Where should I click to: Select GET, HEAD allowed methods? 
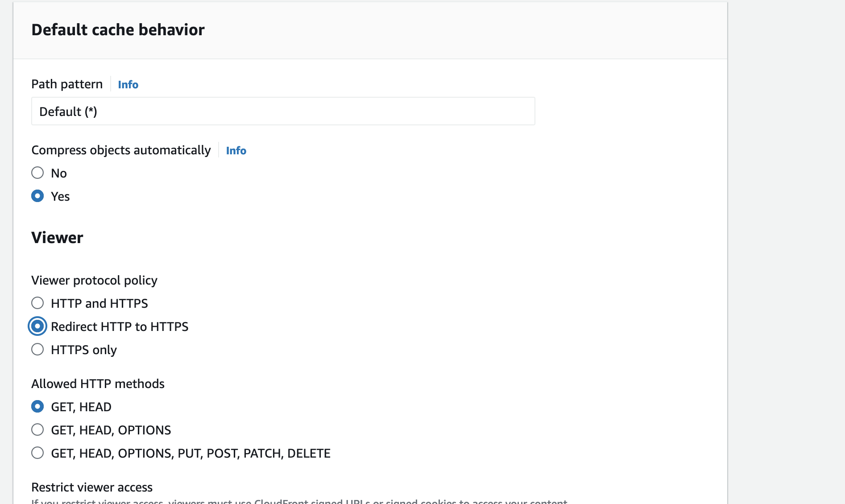coord(37,407)
